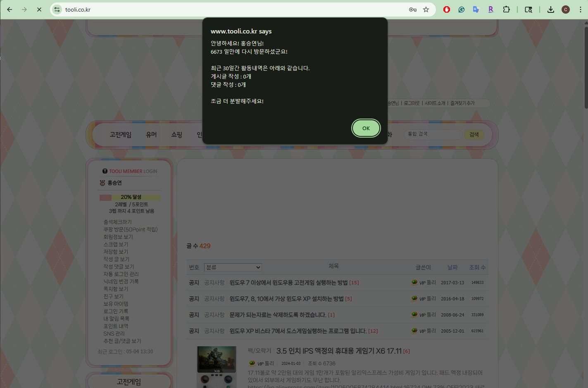Open 회원정보 보기 in the sidebar
The height and width of the screenshot is (388, 588).
(x=118, y=237)
